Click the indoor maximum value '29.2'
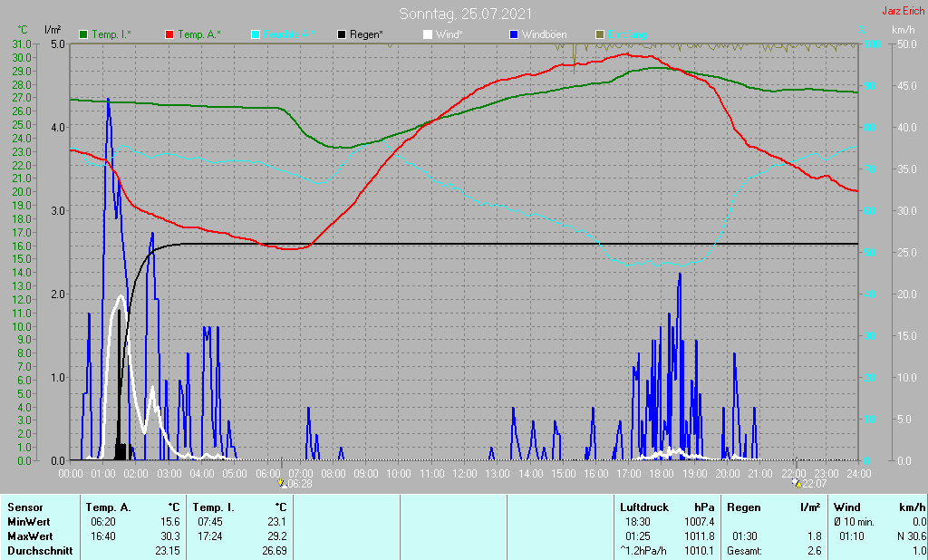 (277, 536)
